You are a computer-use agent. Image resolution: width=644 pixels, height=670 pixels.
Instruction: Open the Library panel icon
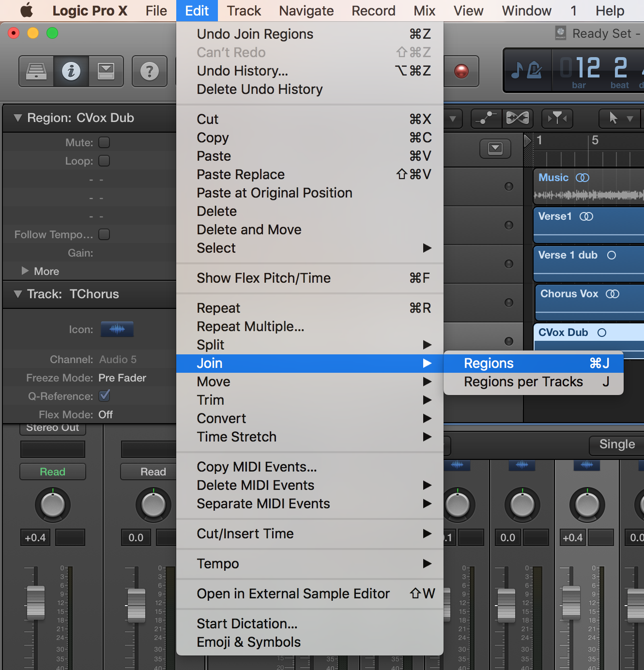click(36, 71)
